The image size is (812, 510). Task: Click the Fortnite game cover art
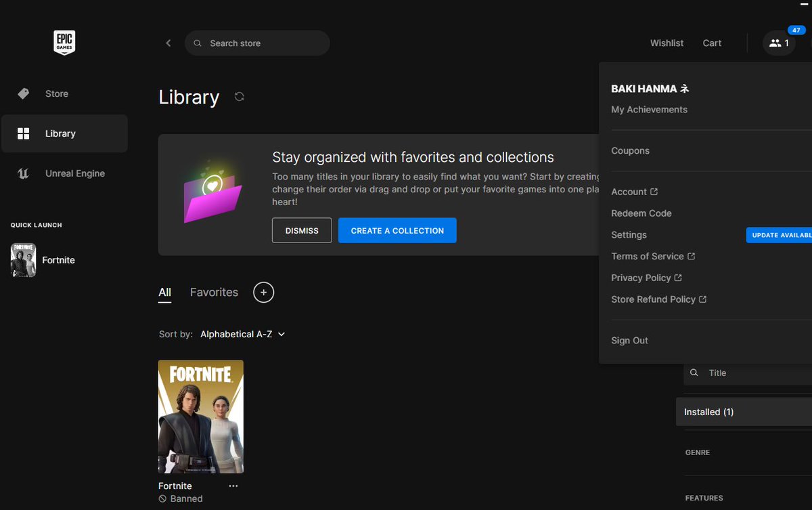pyautogui.click(x=200, y=417)
